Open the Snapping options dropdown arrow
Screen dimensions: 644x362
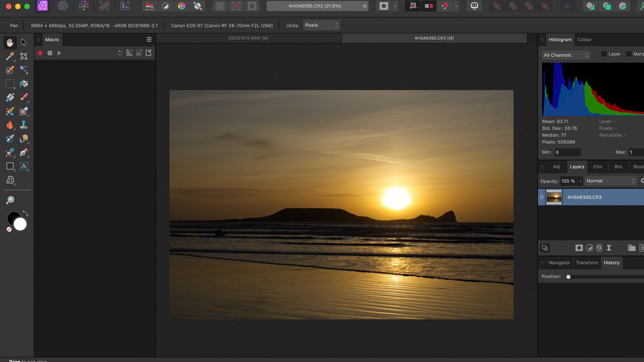[x=456, y=6]
